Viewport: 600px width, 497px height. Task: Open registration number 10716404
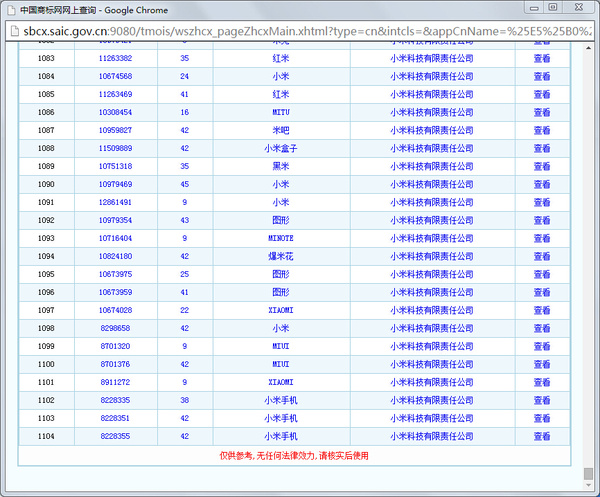116,238
